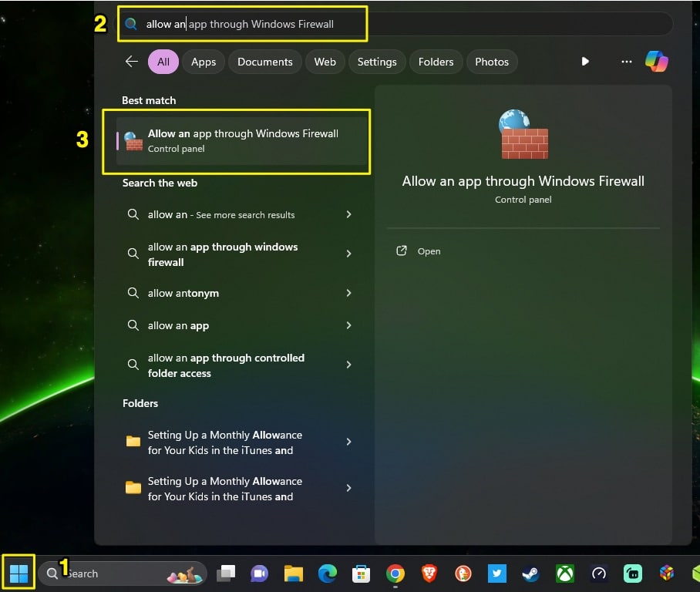Click the magnifier icon in the search box
Screen dimensions: 700x592
131,24
